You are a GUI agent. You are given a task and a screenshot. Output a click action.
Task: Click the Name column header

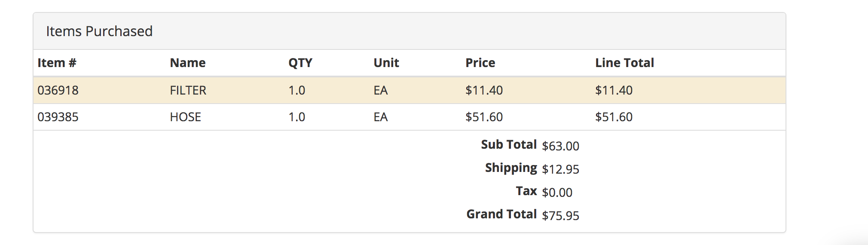[x=188, y=63]
